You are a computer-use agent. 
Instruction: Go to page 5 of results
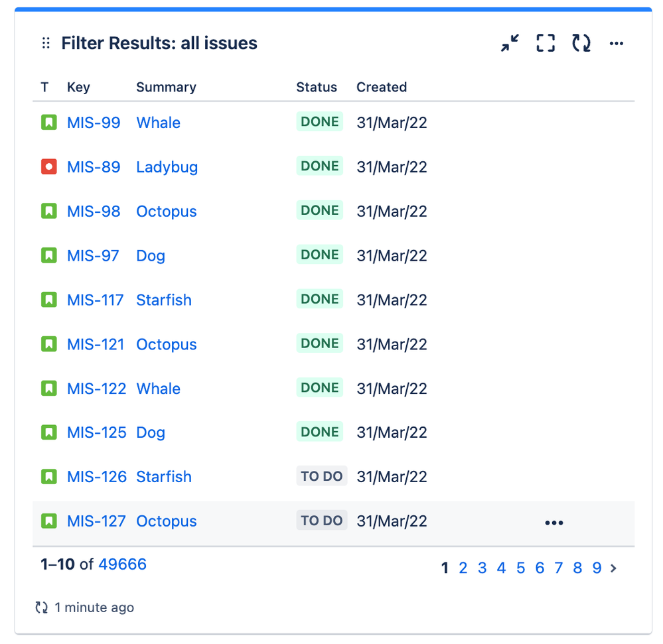coord(520,568)
